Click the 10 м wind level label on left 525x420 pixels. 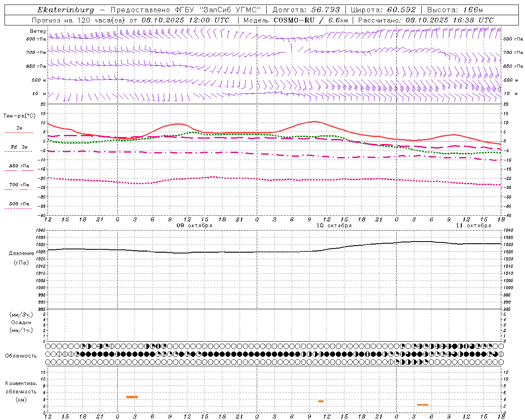(x=39, y=94)
